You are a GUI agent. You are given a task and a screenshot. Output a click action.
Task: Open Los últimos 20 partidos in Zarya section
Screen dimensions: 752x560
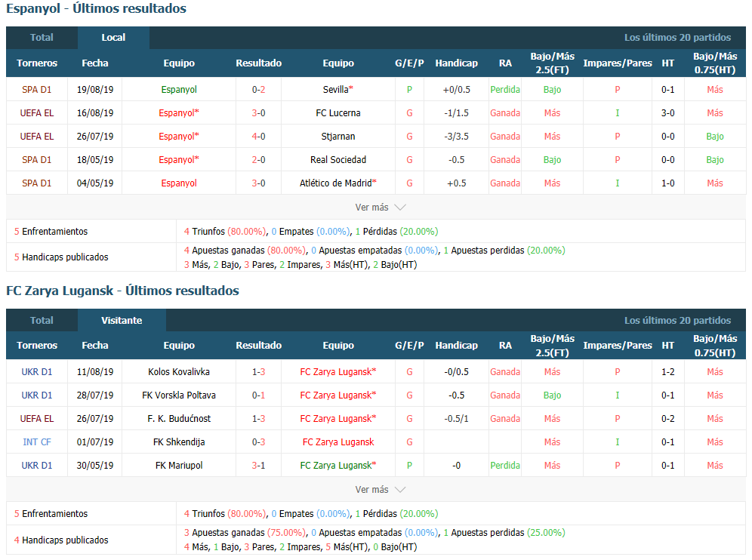[677, 320]
